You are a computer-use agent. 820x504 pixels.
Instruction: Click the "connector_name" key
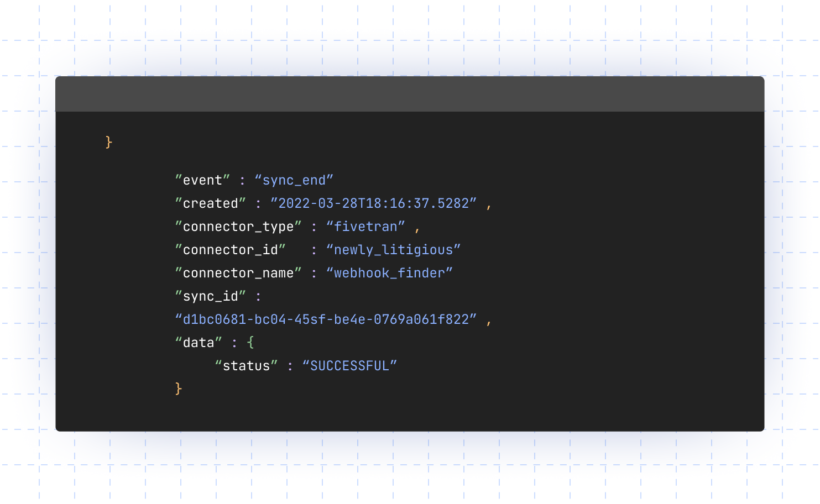click(x=238, y=273)
